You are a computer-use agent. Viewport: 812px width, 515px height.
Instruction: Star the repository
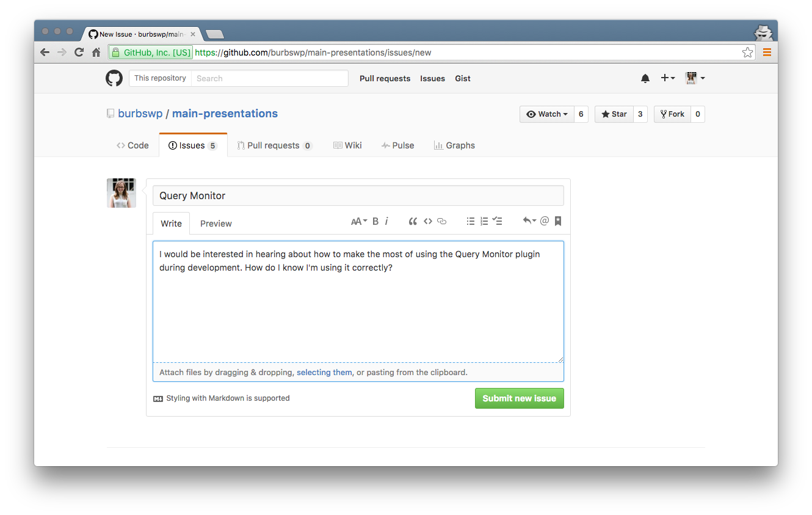point(614,114)
